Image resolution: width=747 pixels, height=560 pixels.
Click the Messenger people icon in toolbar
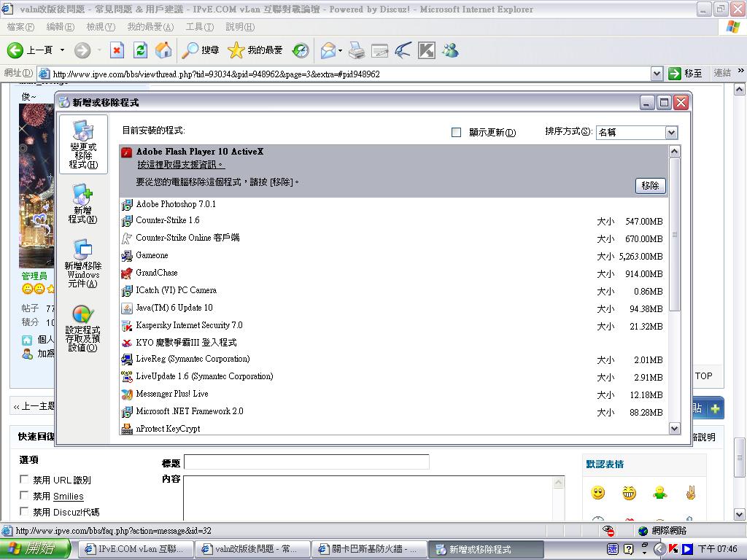tap(450, 50)
